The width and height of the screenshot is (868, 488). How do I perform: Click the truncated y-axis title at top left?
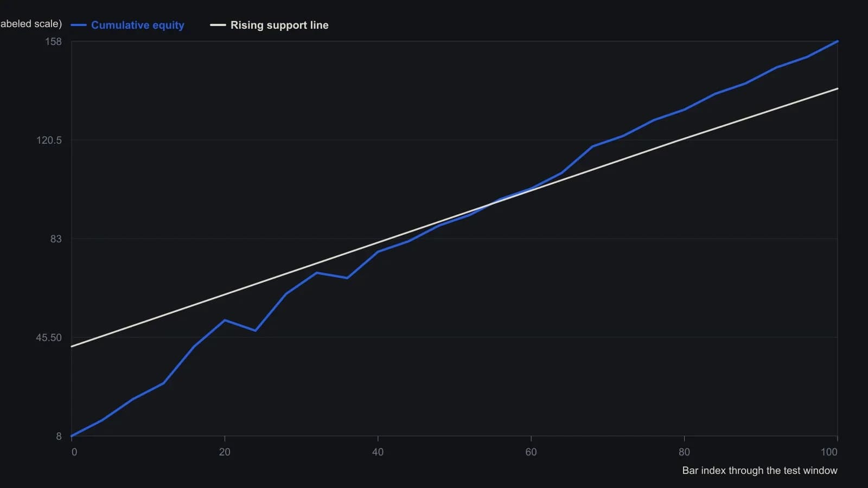point(31,24)
